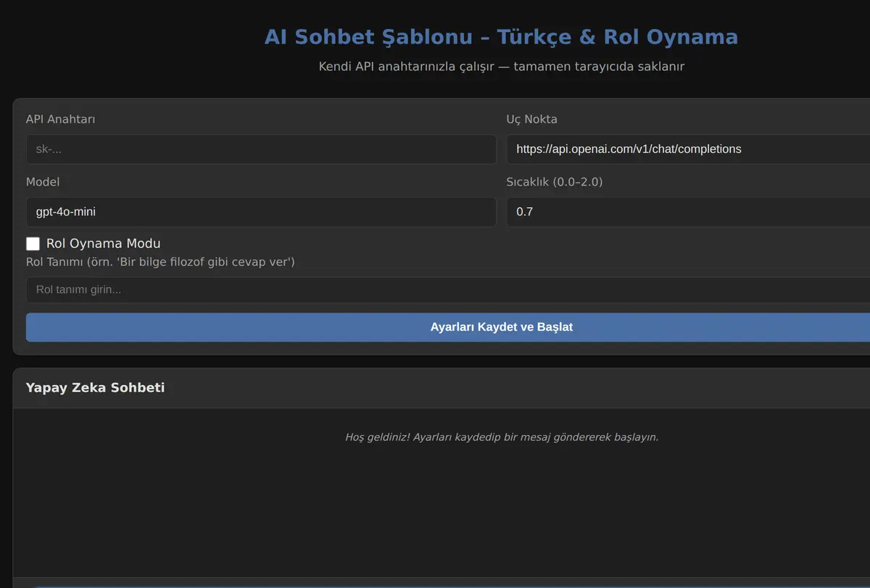Click the "Uç Nokta" label
Screen dimensions: 870x588
pyautogui.click(x=531, y=119)
